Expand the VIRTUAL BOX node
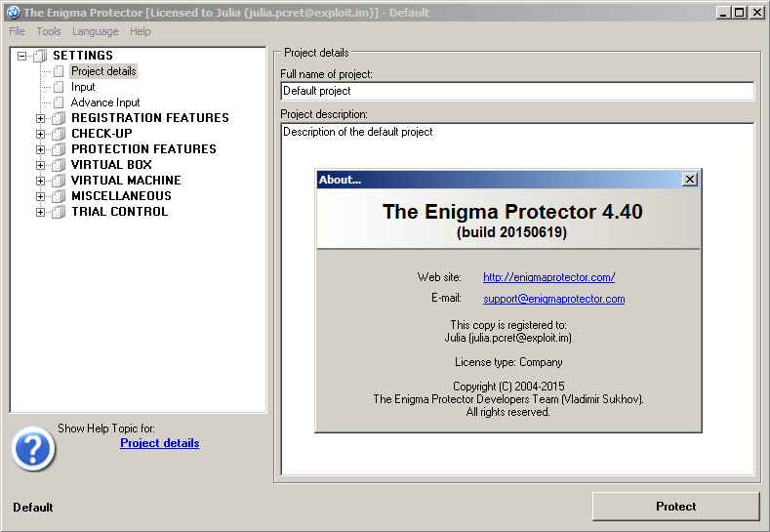 coord(40,166)
